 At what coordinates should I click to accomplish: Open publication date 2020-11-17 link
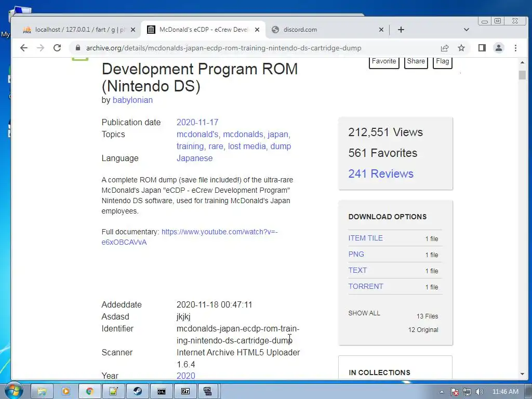[197, 122]
